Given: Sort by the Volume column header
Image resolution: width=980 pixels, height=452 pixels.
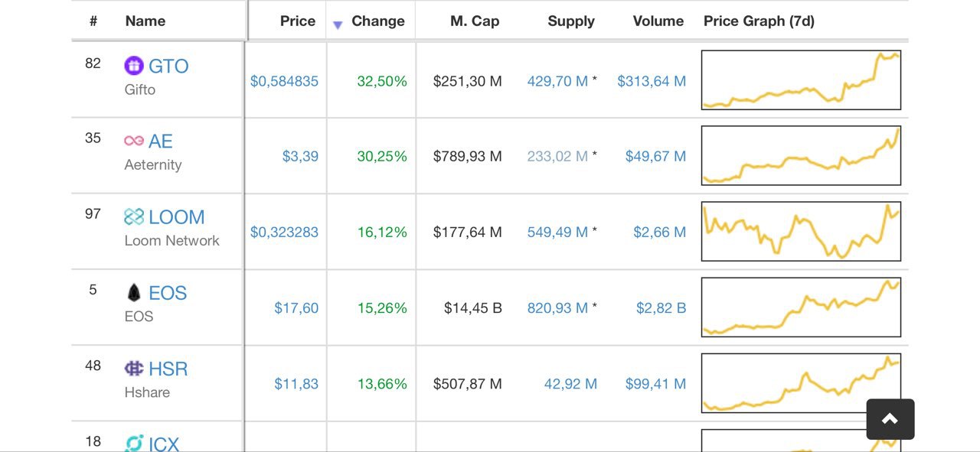Looking at the screenshot, I should [x=658, y=21].
